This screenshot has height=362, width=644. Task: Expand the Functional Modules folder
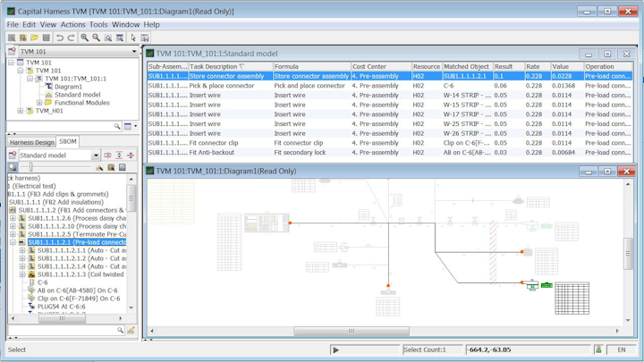tap(39, 103)
